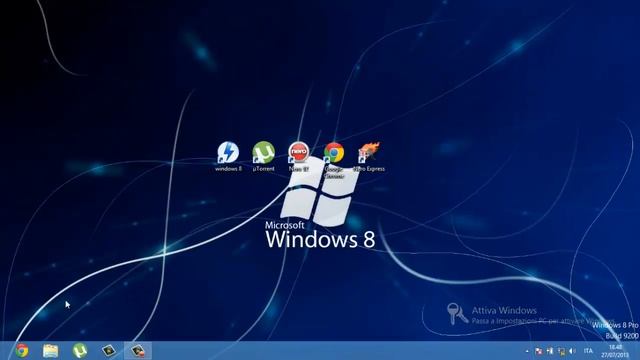640x360 pixels.
Task: Open the non-highlighted dark diamond taskbar app
Action: (x=109, y=351)
